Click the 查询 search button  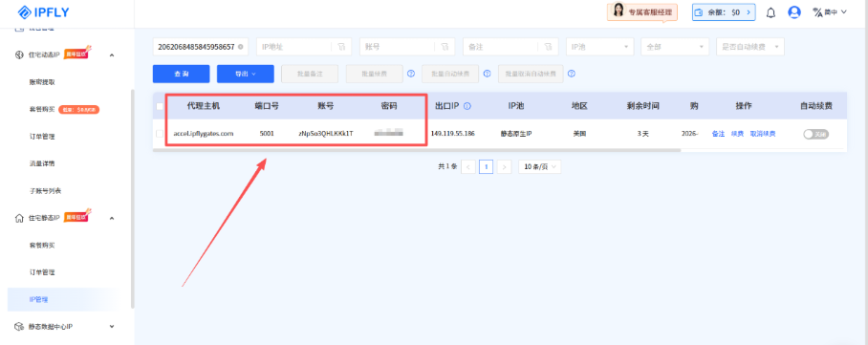point(181,74)
